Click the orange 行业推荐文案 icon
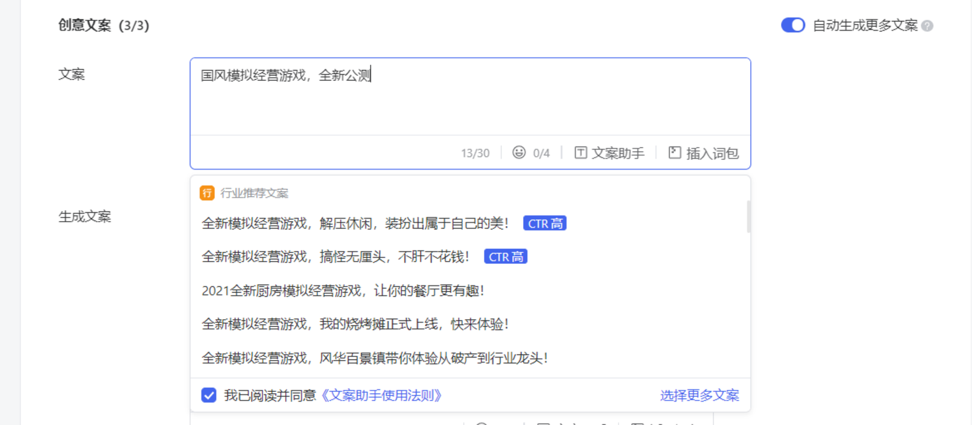Viewport: 980px width, 425px height. [207, 193]
